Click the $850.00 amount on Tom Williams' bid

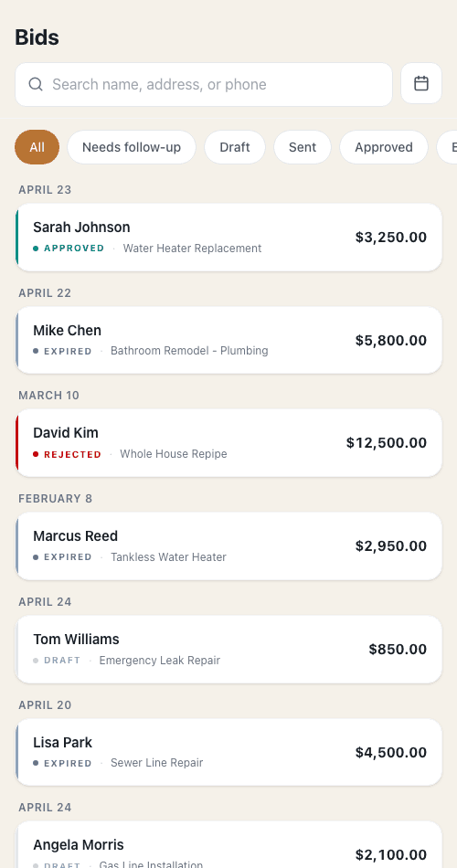coord(398,649)
